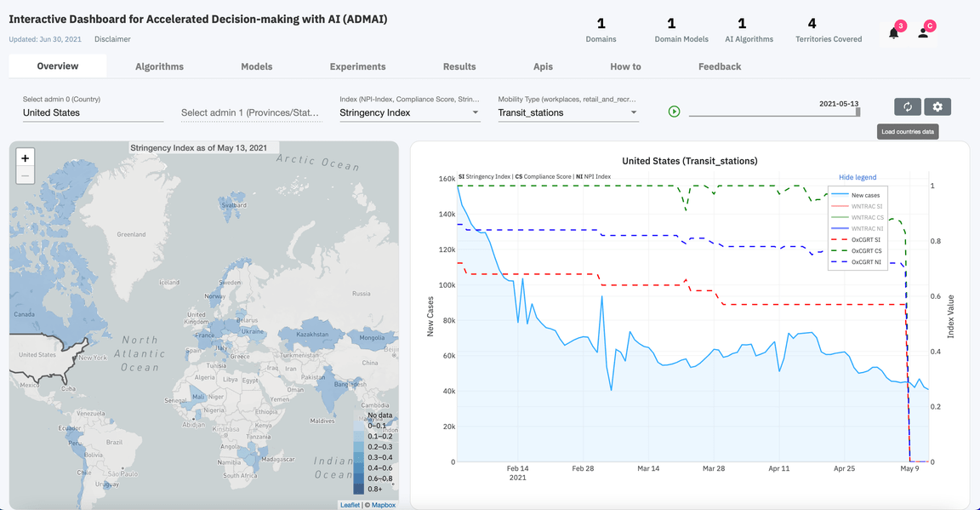Click the United States country input field
The width and height of the screenshot is (980, 510).
pyautogui.click(x=93, y=112)
